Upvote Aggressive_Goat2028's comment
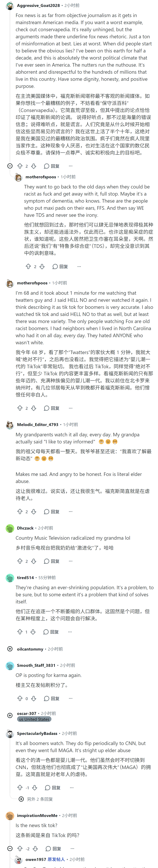Image resolution: width=158 pixels, height=868 pixels. click(x=20, y=166)
